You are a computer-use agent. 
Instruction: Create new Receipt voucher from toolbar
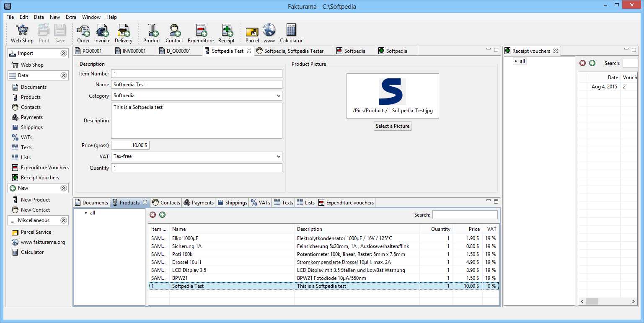pyautogui.click(x=227, y=34)
